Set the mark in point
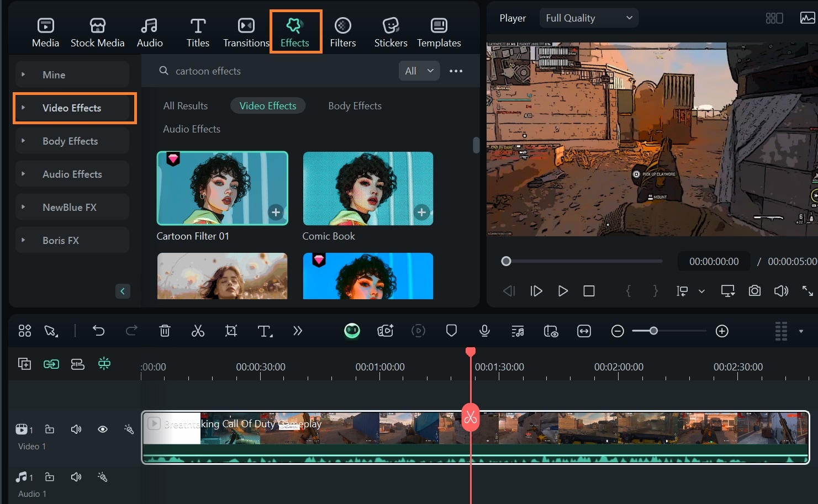The width and height of the screenshot is (818, 504). (628, 291)
